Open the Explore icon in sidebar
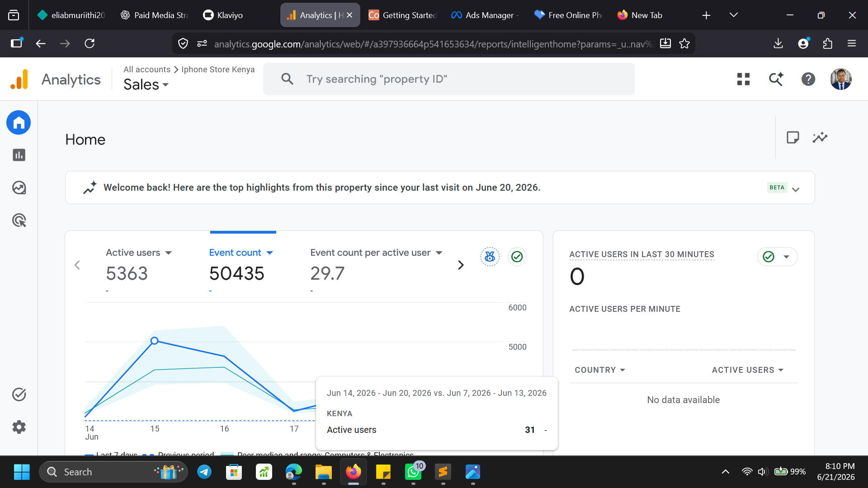868x488 pixels. tap(19, 188)
